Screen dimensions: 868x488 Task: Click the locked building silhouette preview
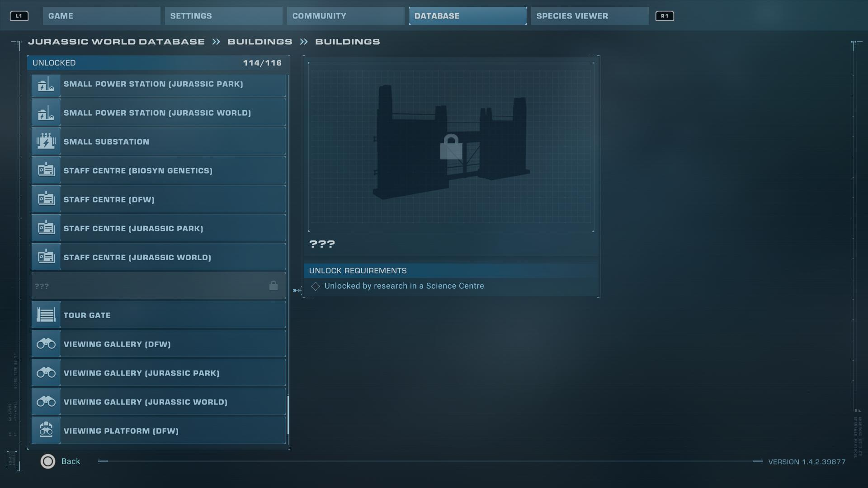tap(451, 147)
